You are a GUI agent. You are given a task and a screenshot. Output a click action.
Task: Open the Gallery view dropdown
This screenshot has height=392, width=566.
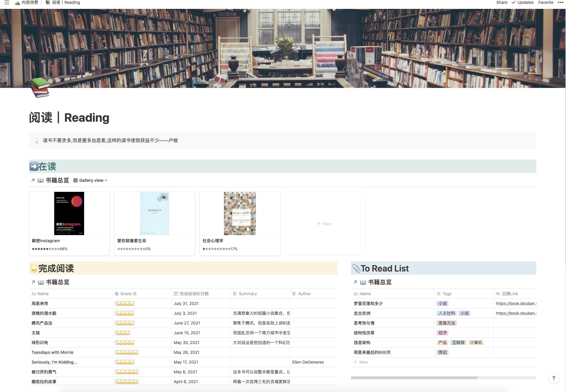coord(91,180)
